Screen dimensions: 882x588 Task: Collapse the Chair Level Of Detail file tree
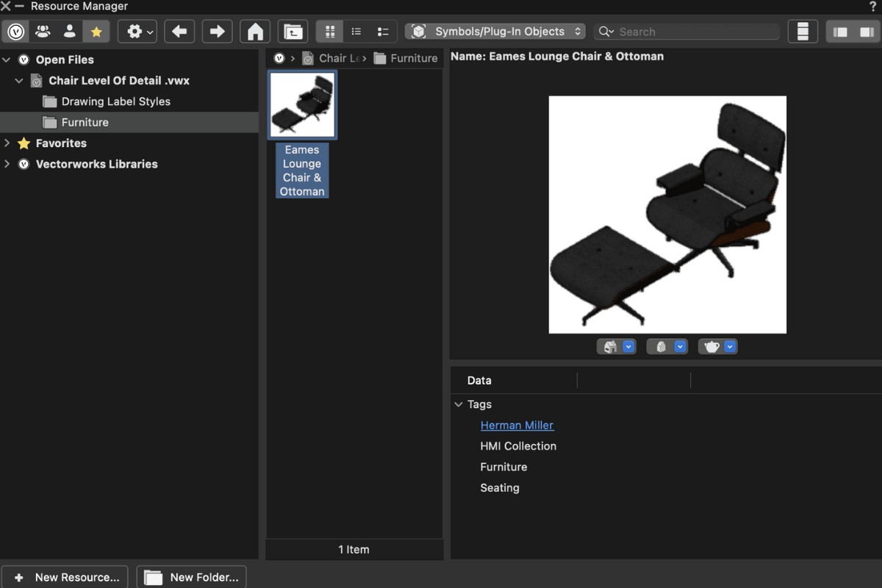(x=20, y=81)
